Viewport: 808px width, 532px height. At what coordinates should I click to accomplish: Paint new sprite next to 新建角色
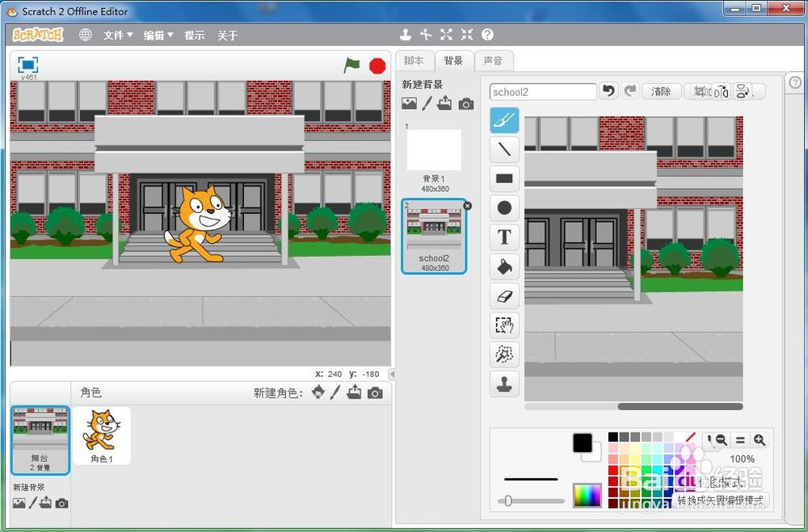tap(335, 392)
